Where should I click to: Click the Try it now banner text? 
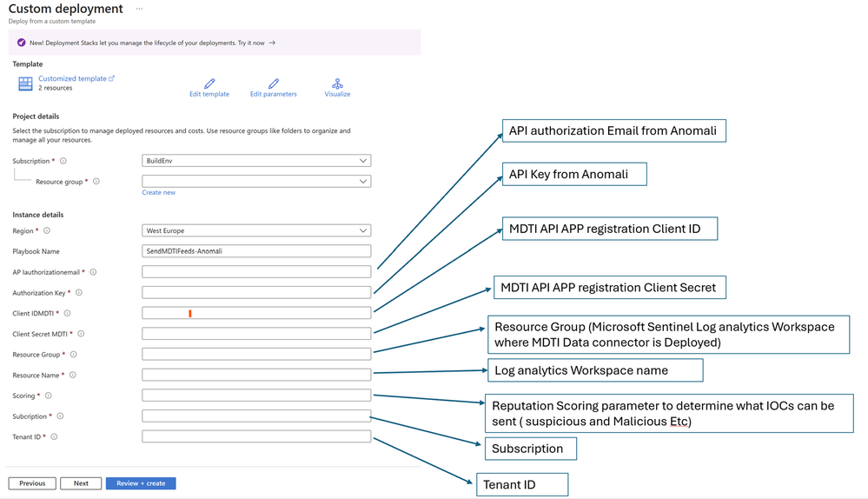(x=251, y=43)
